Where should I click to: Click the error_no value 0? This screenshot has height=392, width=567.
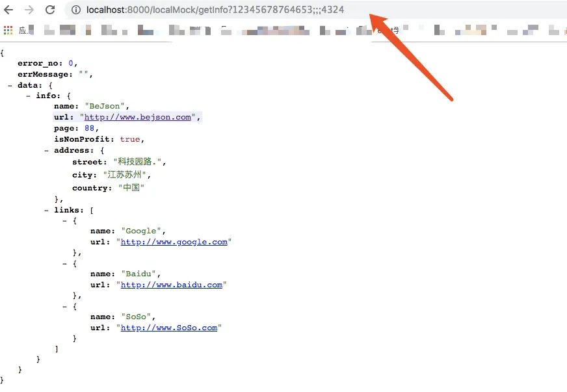[71, 63]
